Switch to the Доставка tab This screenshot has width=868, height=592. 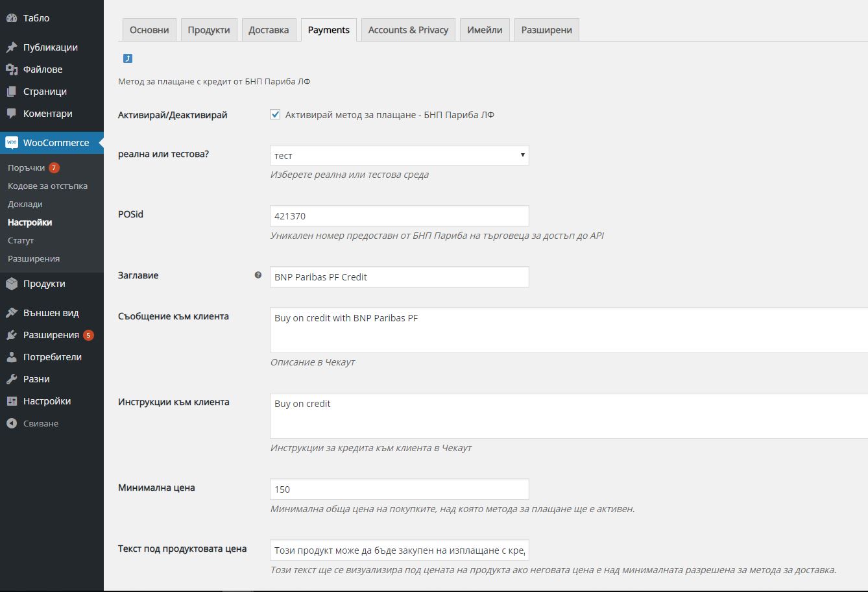coord(269,30)
